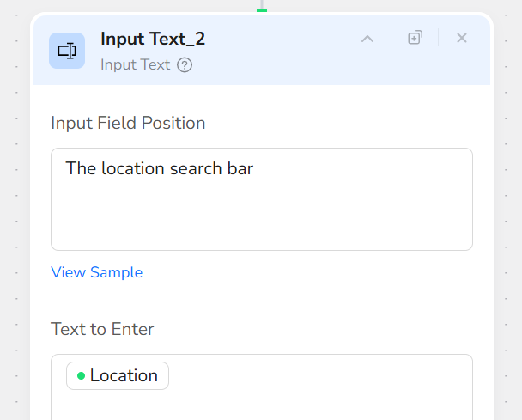Collapse the Input Text_2 panel with the chevron
Viewport: 522px width, 420px height.
coord(367,39)
